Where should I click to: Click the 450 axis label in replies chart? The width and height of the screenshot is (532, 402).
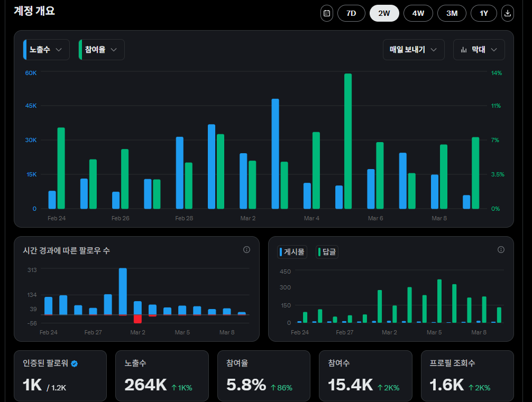[x=285, y=272]
